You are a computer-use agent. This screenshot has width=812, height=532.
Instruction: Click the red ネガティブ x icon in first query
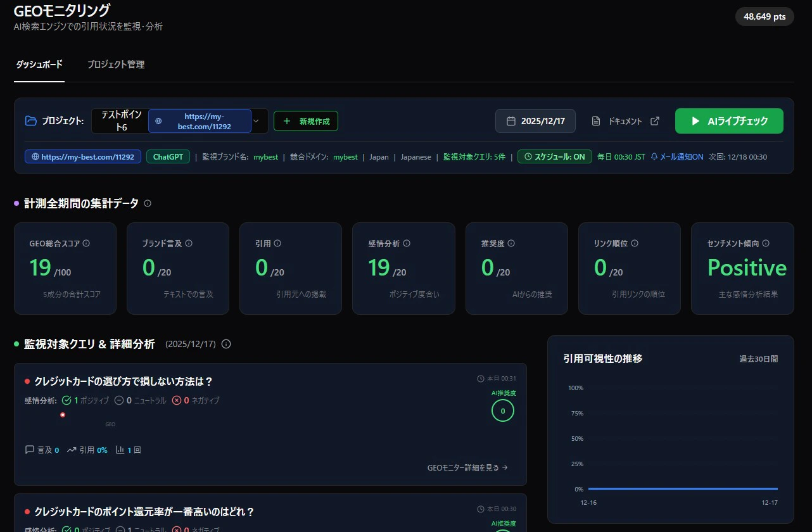[x=177, y=400]
